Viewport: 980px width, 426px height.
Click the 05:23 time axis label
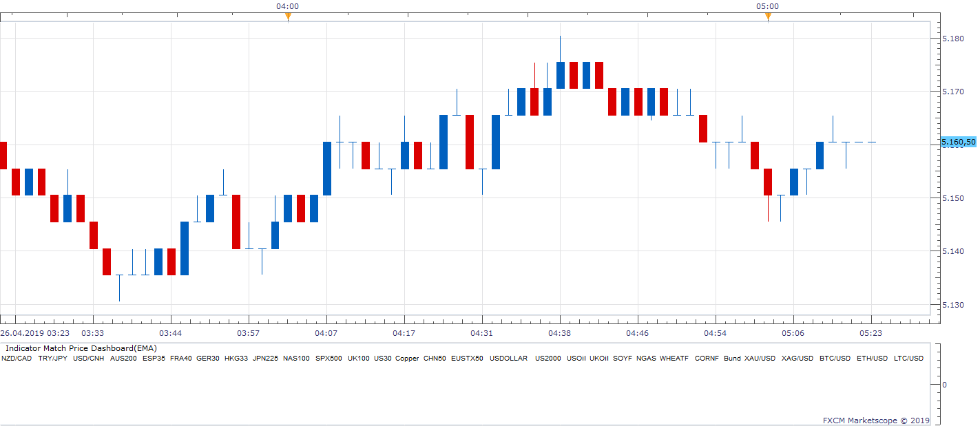871,332
